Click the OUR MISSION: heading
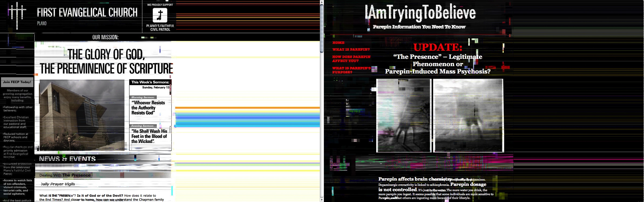This screenshot has width=644, height=202. tap(106, 37)
